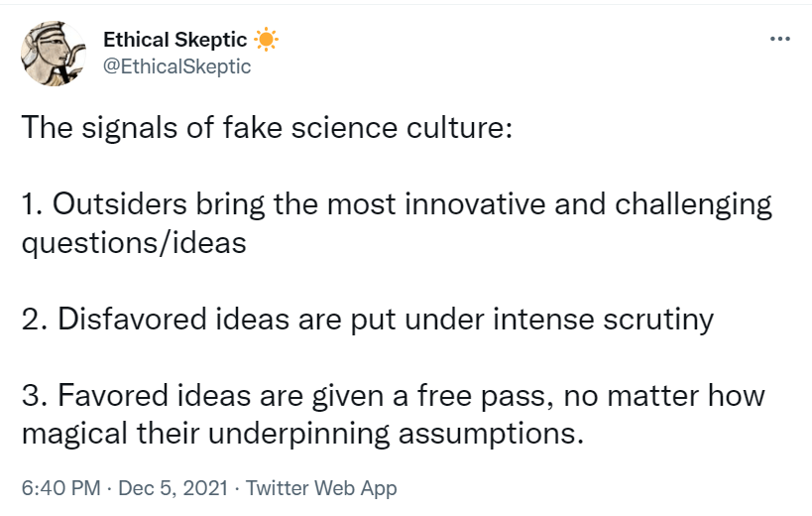Click the number '3.' in the tweet
812x516 pixels.
pos(34,395)
